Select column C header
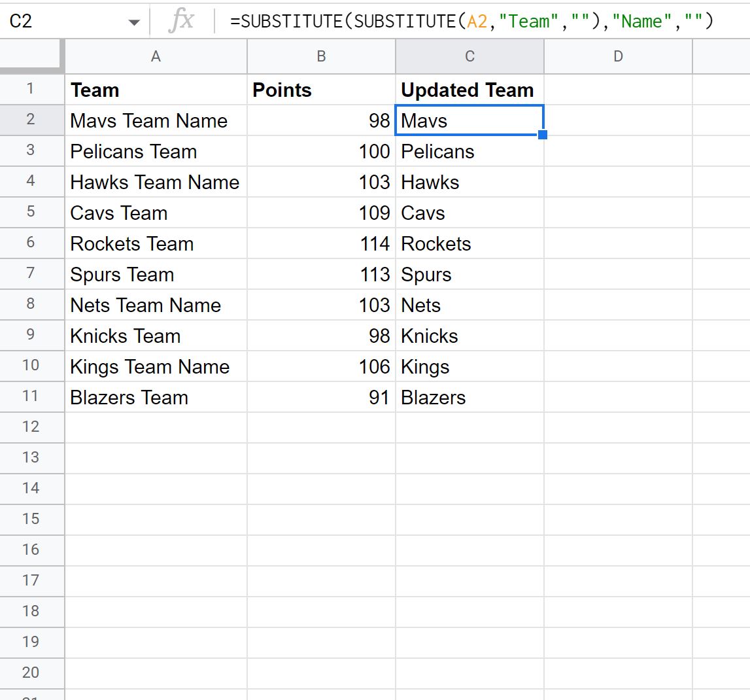 [469, 56]
